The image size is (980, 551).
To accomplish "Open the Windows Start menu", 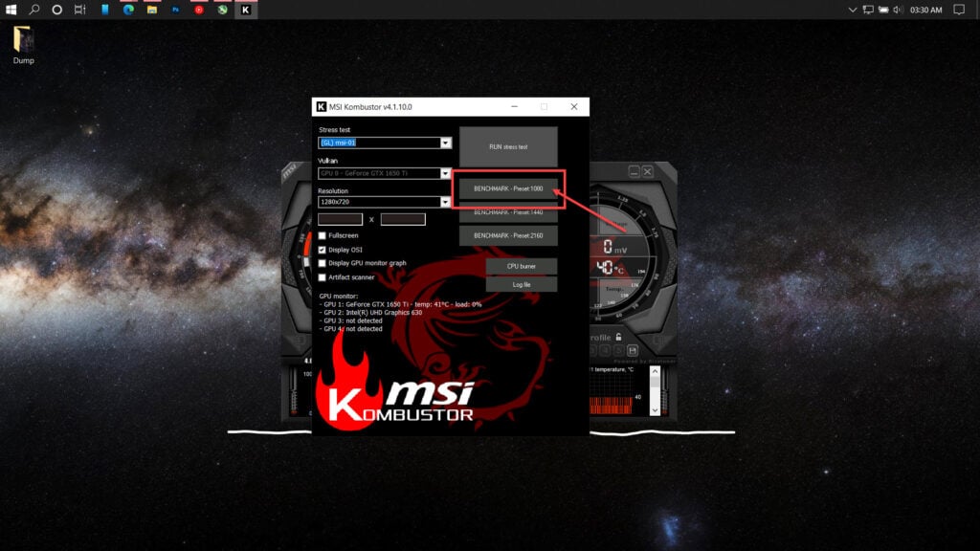I will pyautogui.click(x=11, y=10).
